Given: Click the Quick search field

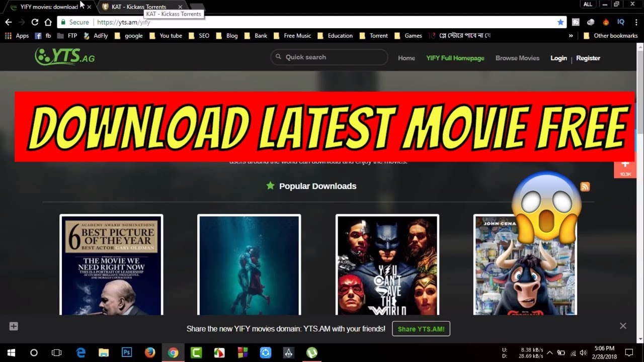Looking at the screenshot, I should 329,57.
